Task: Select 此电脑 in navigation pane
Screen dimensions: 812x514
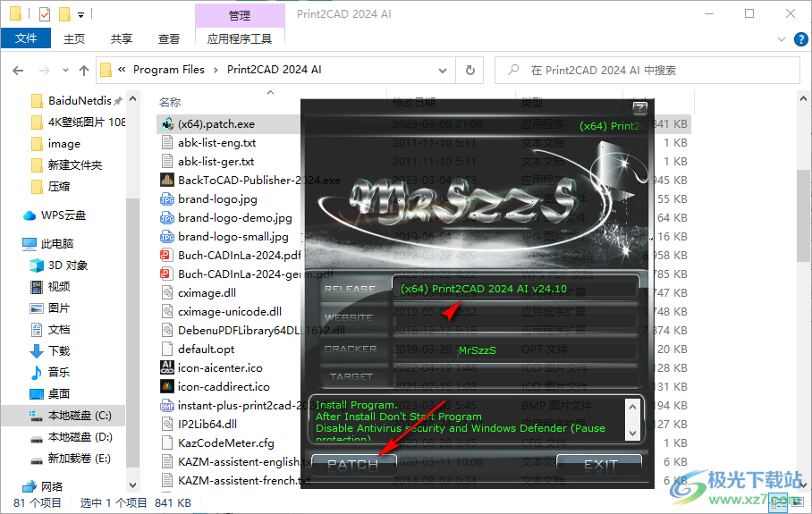Action: pyautogui.click(x=48, y=243)
